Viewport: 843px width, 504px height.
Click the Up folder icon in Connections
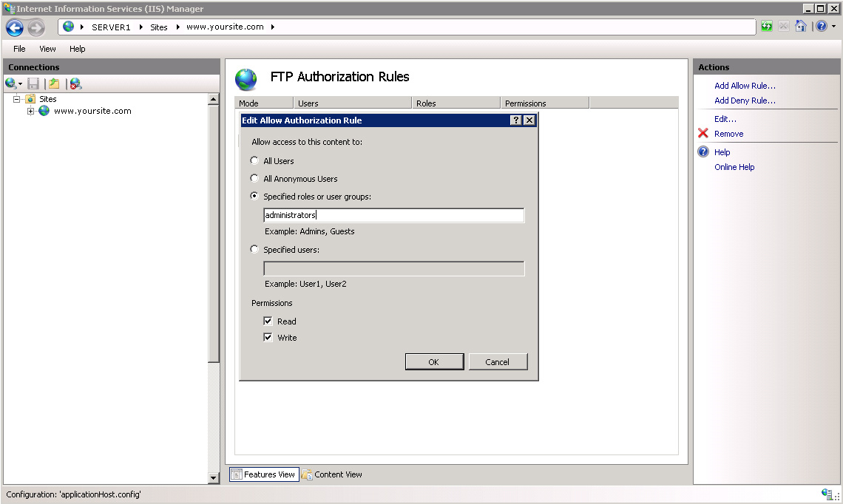(x=54, y=84)
